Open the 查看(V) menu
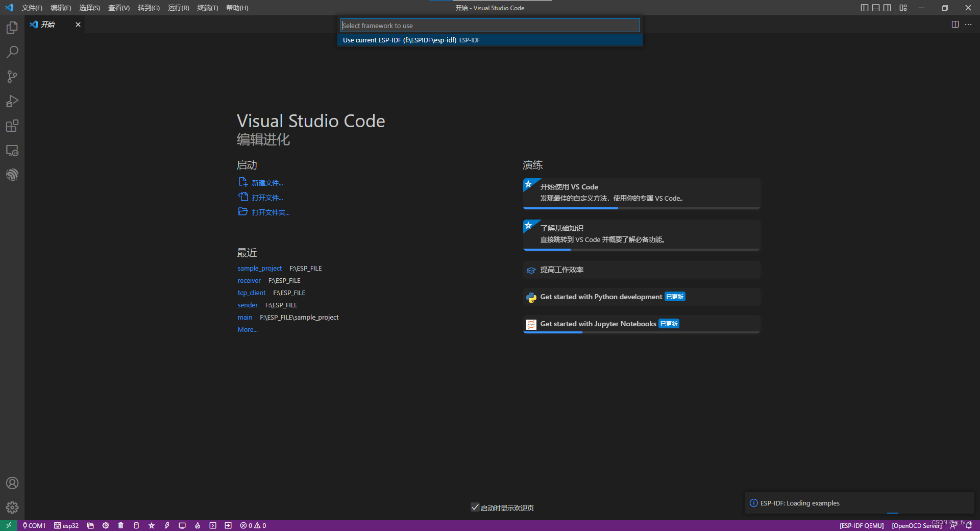 (119, 8)
